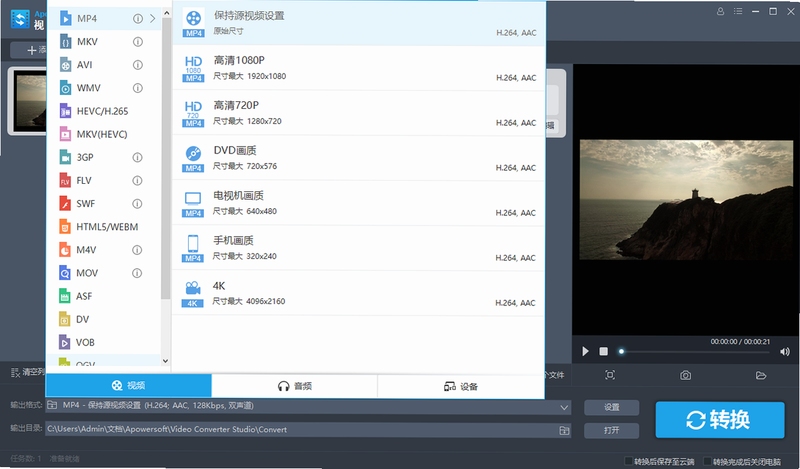800x469 pixels.
Task: Choose the DVD画质 preset
Action: coord(359,158)
